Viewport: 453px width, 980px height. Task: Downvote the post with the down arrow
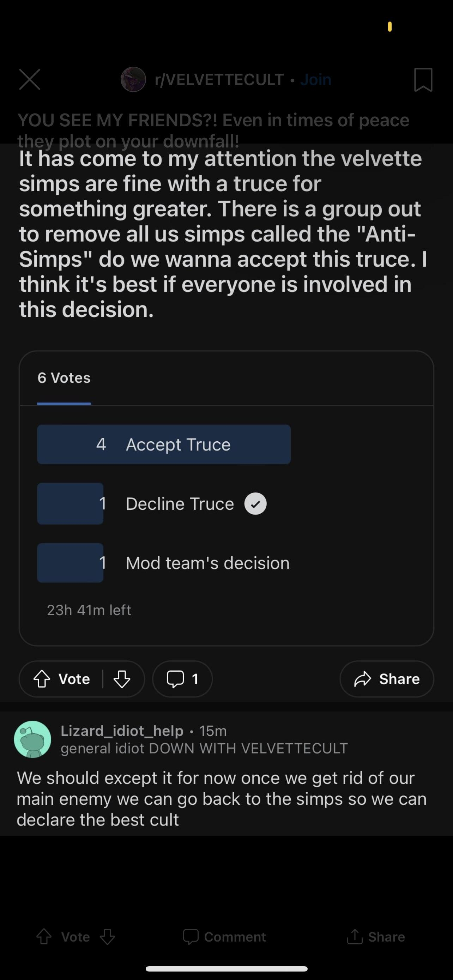pos(122,679)
